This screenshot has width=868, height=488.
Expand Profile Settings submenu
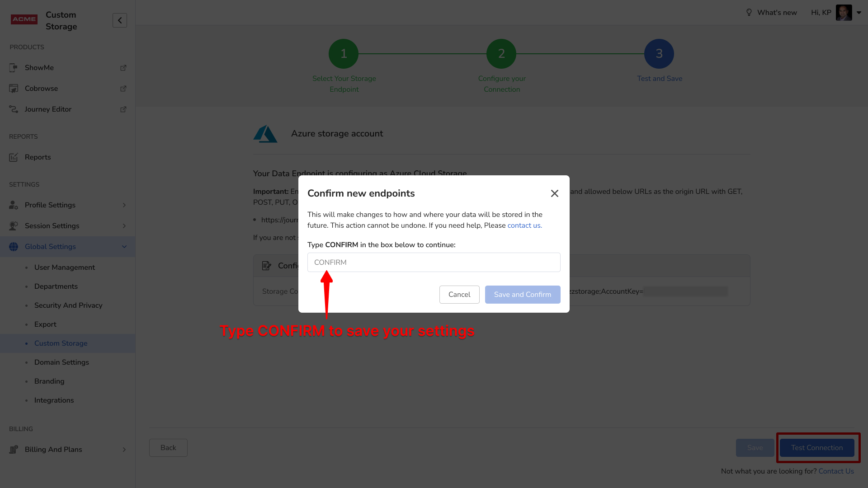pos(124,205)
